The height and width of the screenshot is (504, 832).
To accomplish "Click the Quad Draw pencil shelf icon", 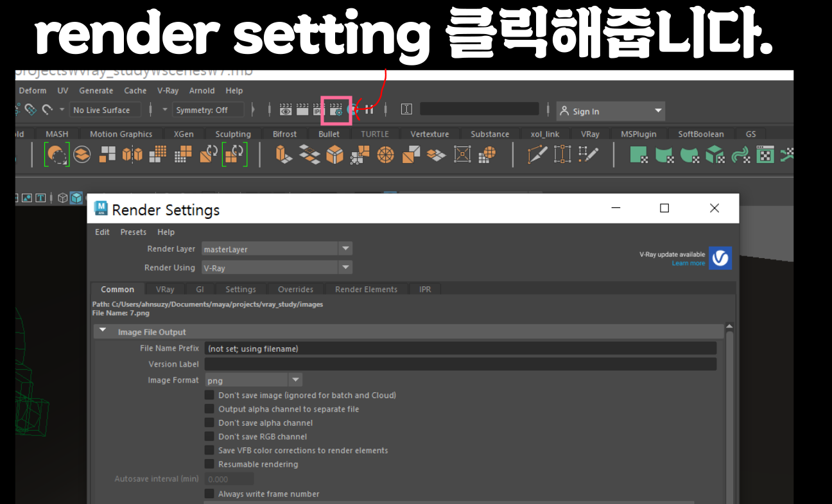I will [588, 154].
